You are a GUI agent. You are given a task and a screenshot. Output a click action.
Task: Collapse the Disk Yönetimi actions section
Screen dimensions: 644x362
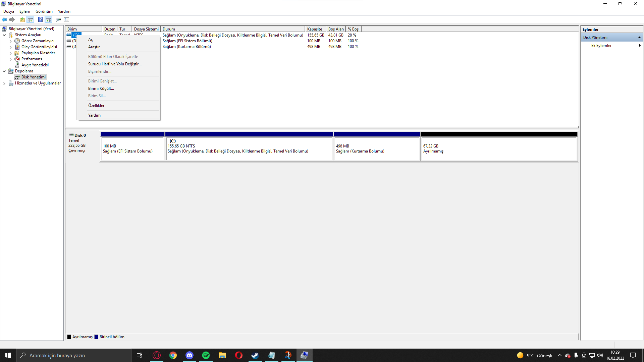pos(639,38)
